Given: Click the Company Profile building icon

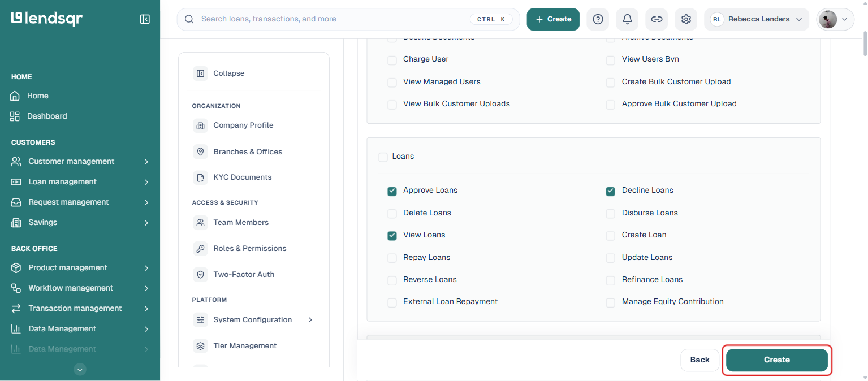Looking at the screenshot, I should click(200, 125).
